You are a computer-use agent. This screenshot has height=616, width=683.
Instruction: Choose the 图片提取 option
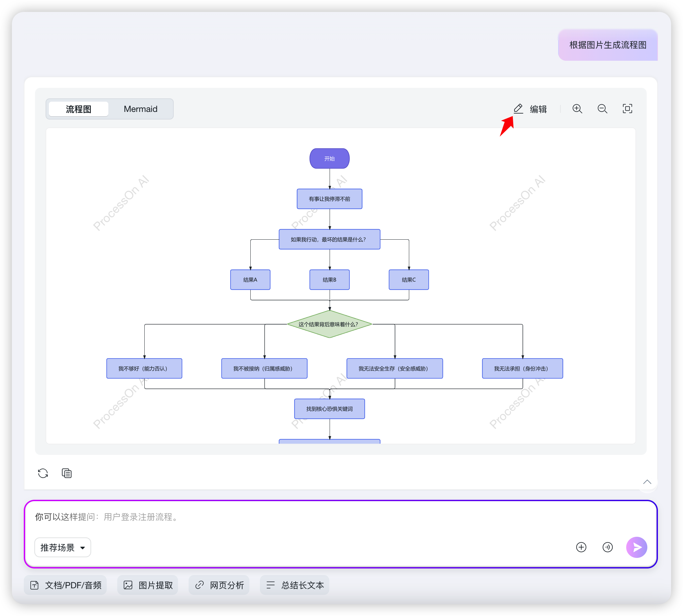click(x=148, y=585)
